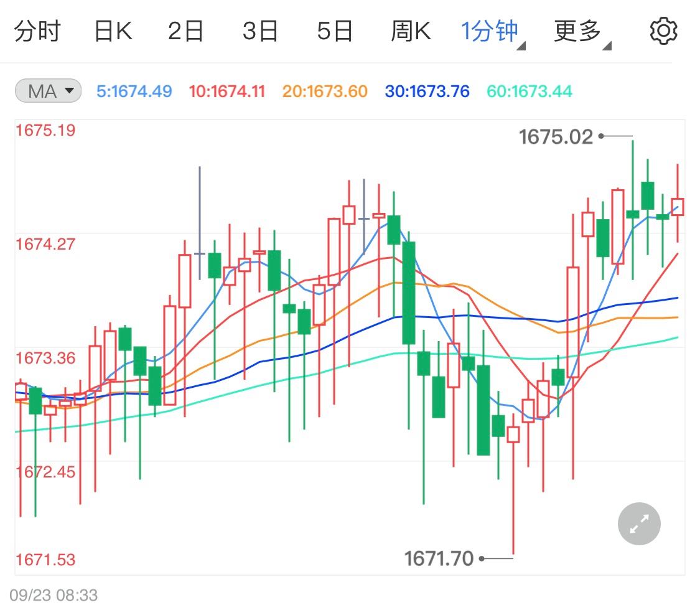
Task: Click the fullscreen expand icon
Action: [x=638, y=523]
